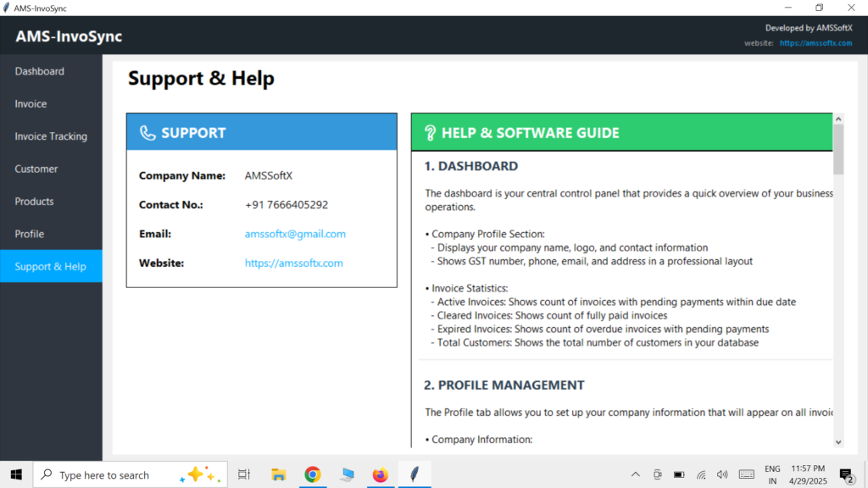
Task: Open the notification center icon
Action: [x=846, y=474]
